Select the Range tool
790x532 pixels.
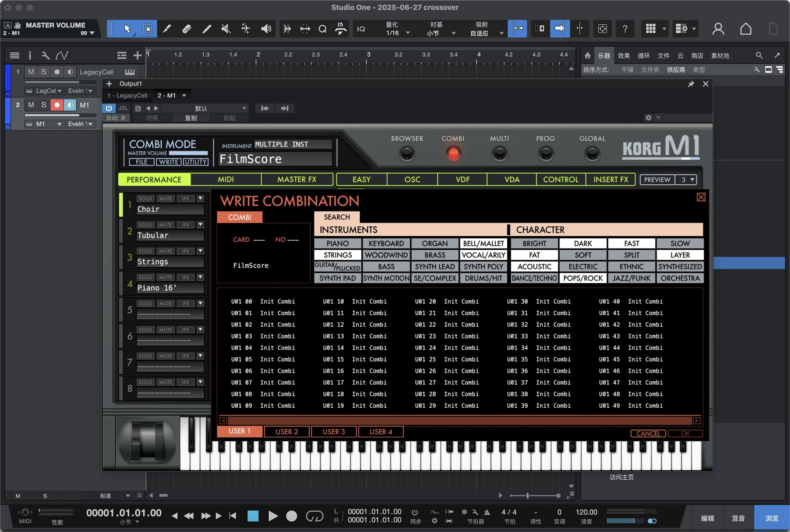(x=147, y=28)
